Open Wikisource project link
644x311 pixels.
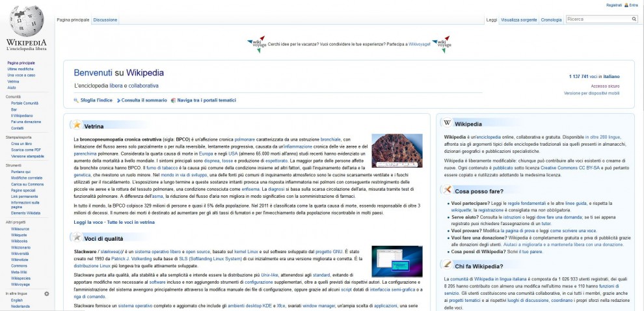point(20,229)
